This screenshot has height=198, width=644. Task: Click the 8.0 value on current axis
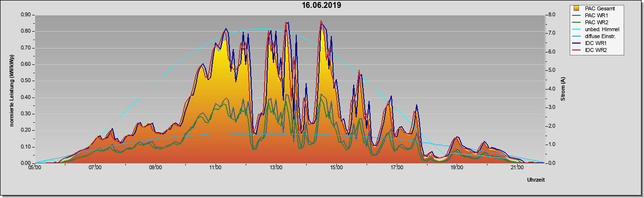point(551,15)
